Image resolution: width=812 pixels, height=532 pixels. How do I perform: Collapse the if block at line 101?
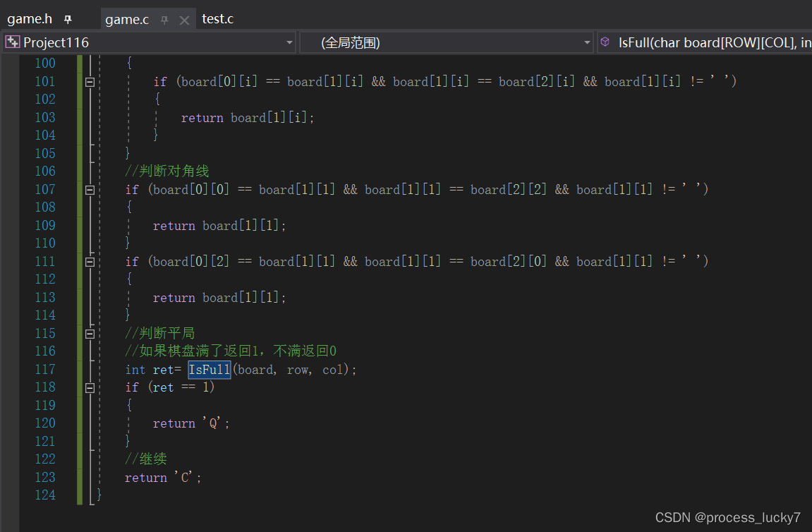click(x=90, y=82)
